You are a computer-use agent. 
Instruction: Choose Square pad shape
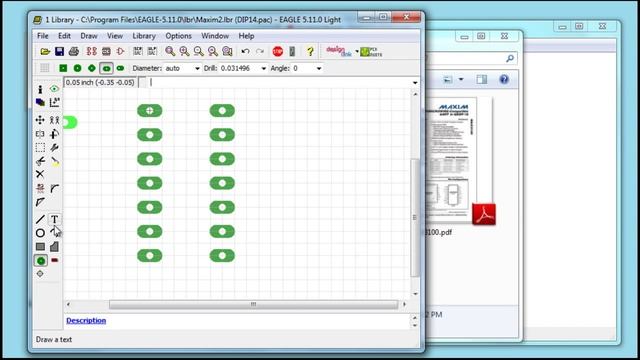pos(63,68)
